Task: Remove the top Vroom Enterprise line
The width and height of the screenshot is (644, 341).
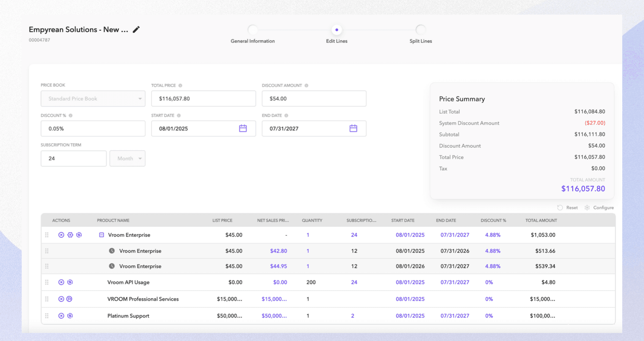Action: click(x=61, y=235)
